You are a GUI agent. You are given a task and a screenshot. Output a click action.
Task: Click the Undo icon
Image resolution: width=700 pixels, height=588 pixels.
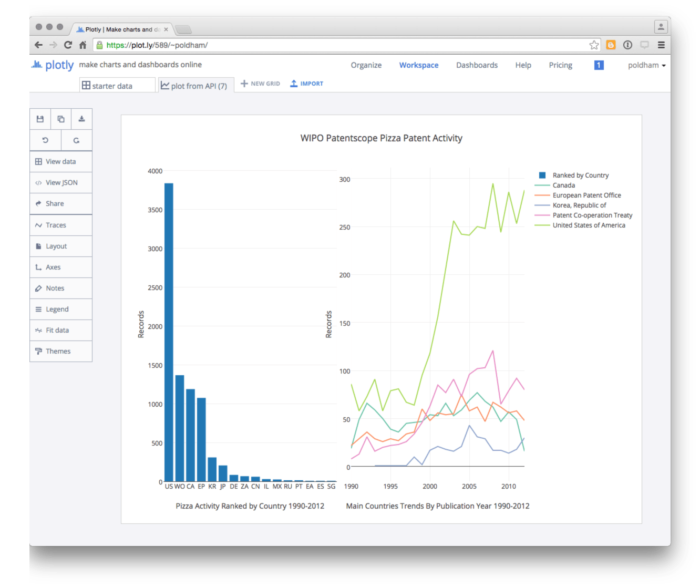(x=45, y=140)
